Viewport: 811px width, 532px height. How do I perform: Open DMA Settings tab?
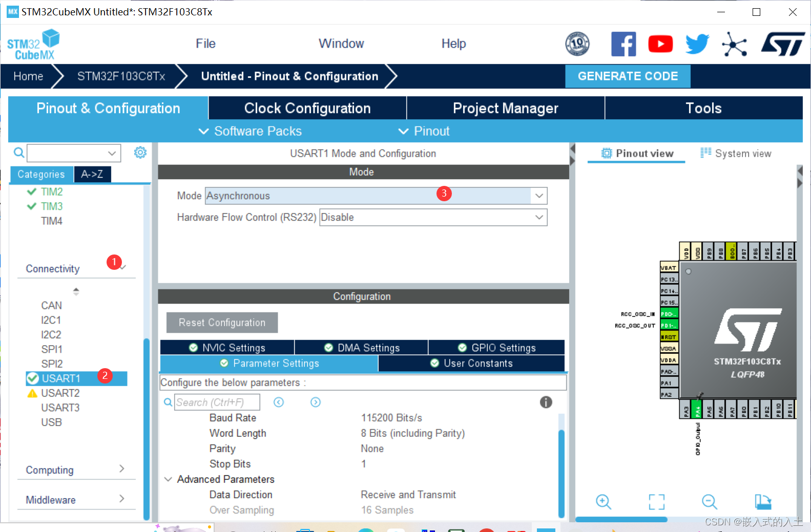coord(362,348)
